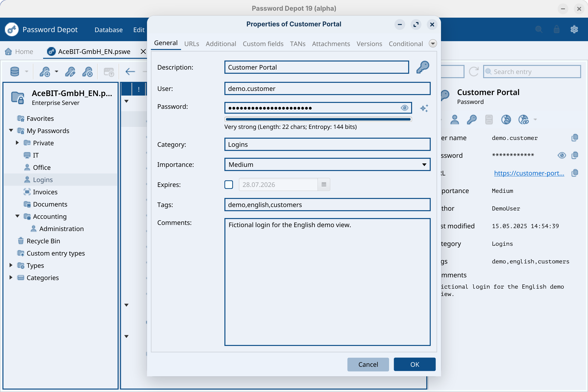Open the add password dropdown arrow
This screenshot has width=588, height=392.
pyautogui.click(x=57, y=72)
